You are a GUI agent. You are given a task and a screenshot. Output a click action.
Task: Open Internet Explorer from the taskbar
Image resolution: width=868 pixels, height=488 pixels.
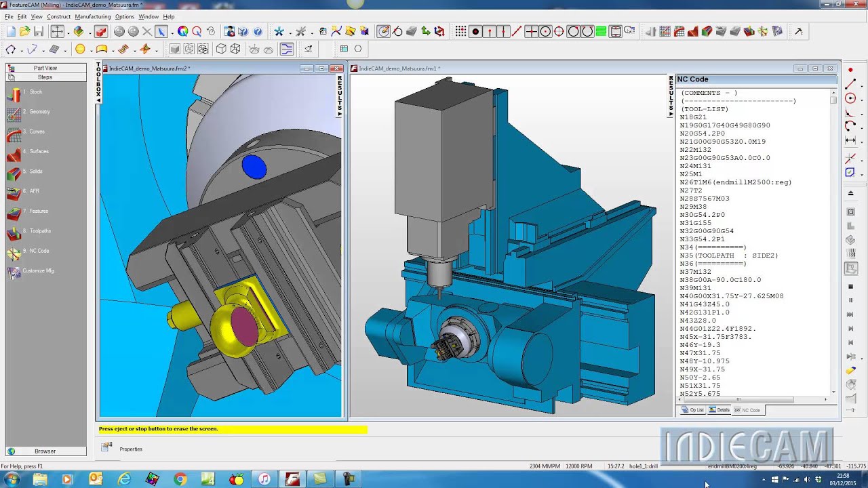124,479
